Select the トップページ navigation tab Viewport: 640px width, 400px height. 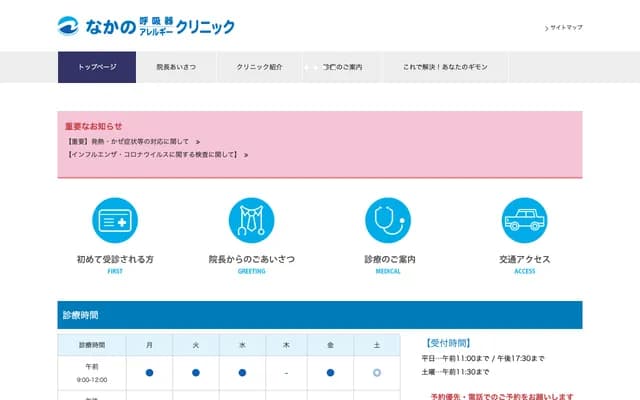[97, 67]
